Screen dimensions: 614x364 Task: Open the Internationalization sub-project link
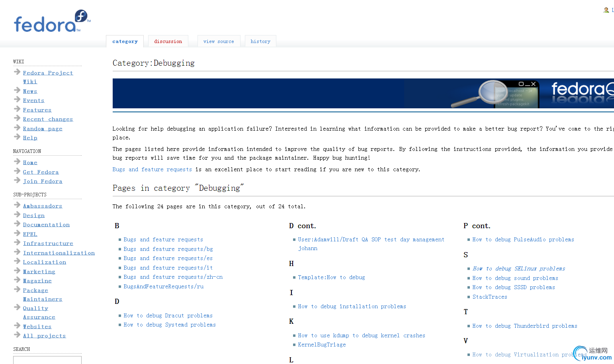(59, 253)
